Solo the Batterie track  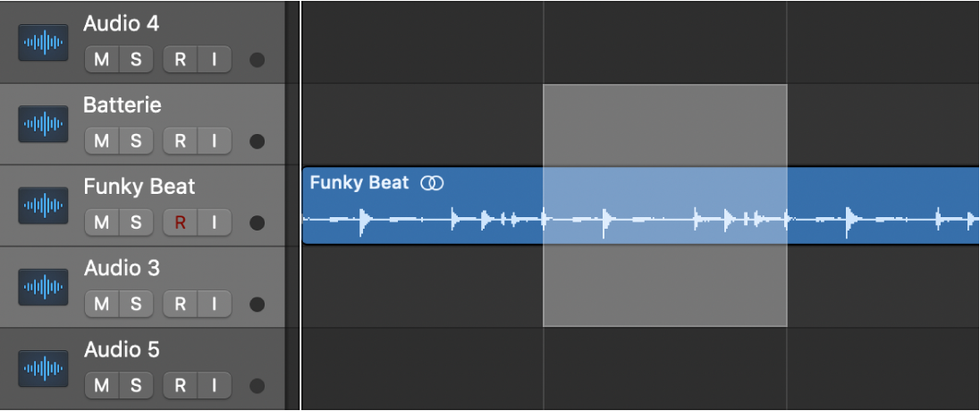[x=135, y=140]
